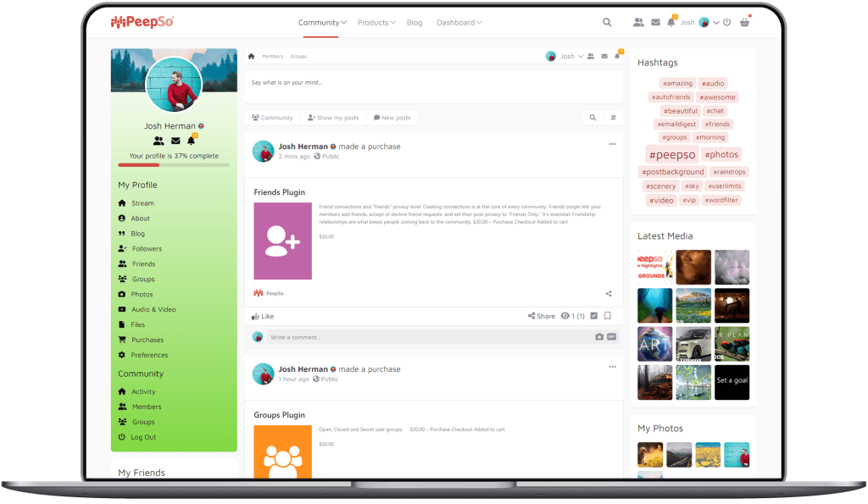Click the hashtag filter icon in stream
Screen dimensions: 868x504
point(614,118)
